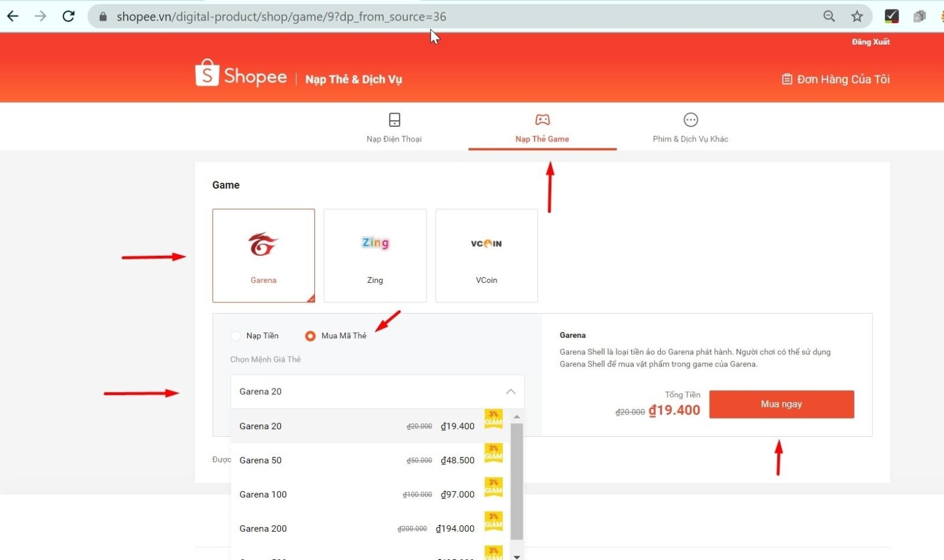Switch to the Nạp Thẻ Game tab
Image resolution: width=944 pixels, height=560 pixels.
tap(542, 128)
